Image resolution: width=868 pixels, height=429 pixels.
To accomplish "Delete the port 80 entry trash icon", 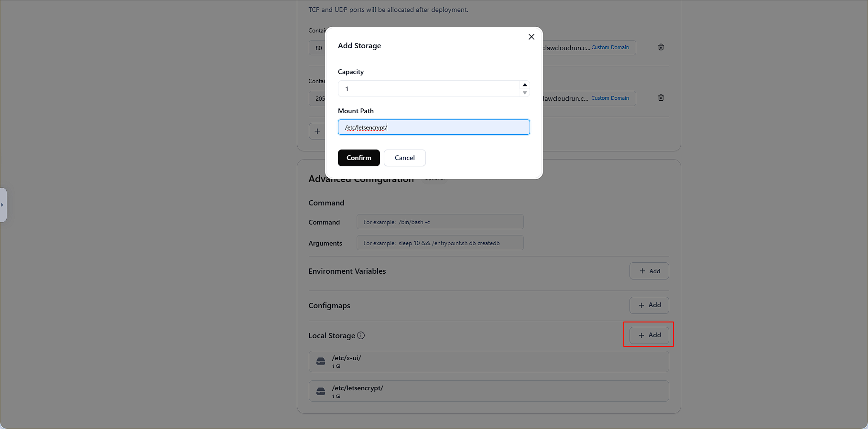I will click(661, 47).
